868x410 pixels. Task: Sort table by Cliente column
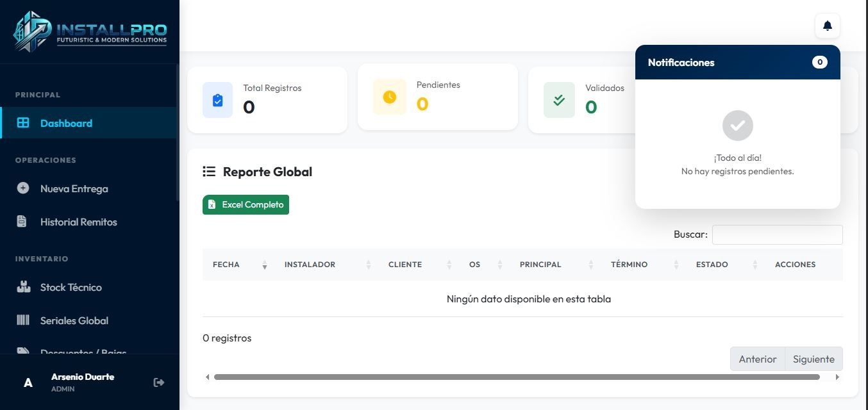pos(419,265)
